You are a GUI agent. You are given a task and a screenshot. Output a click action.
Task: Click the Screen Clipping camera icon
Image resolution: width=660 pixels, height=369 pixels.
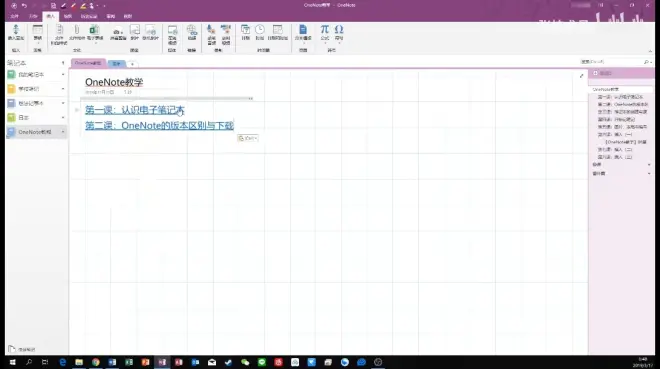[x=118, y=32]
